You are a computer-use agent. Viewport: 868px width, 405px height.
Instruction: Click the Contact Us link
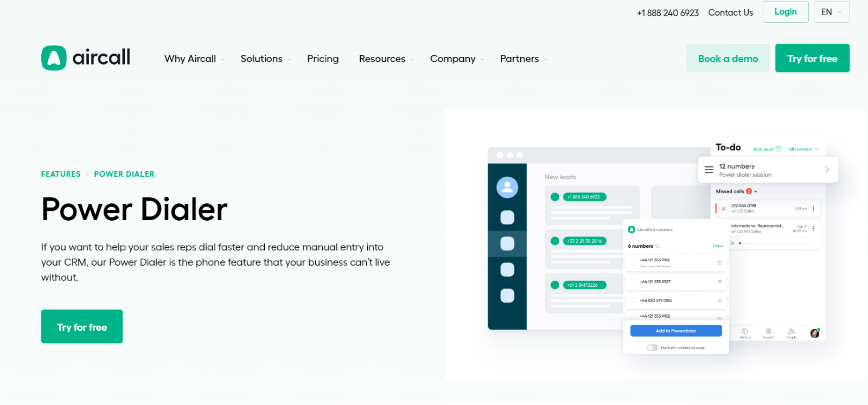(731, 12)
